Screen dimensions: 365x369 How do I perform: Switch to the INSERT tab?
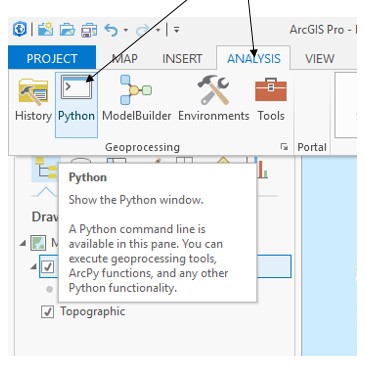[182, 59]
